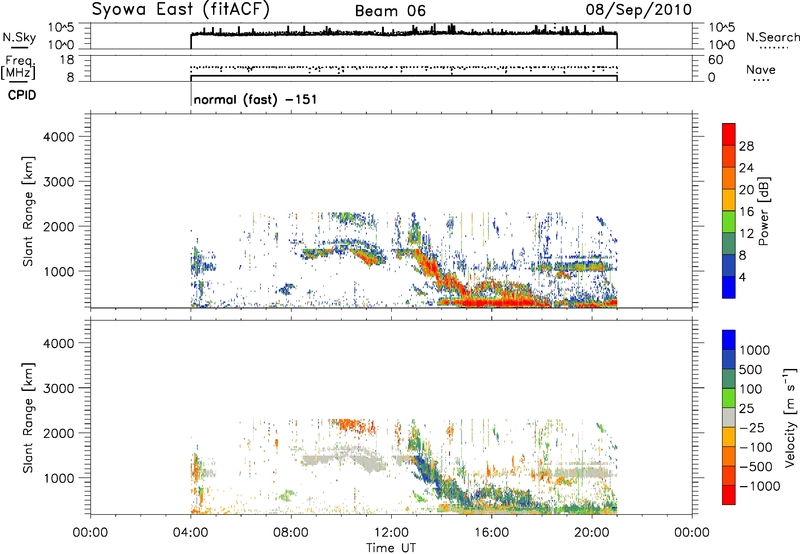Click the '28' tick on the Power colorbar
This screenshot has width=800, height=554.
[x=746, y=146]
